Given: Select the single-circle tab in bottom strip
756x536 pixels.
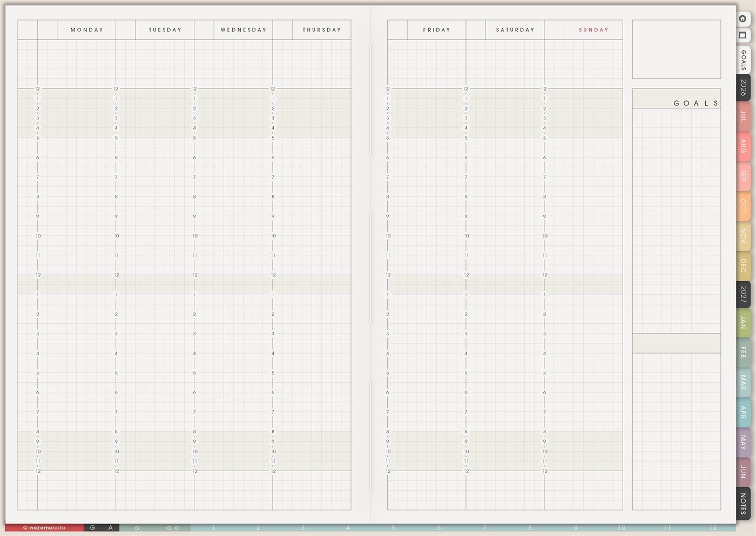Looking at the screenshot, I should click(137, 527).
